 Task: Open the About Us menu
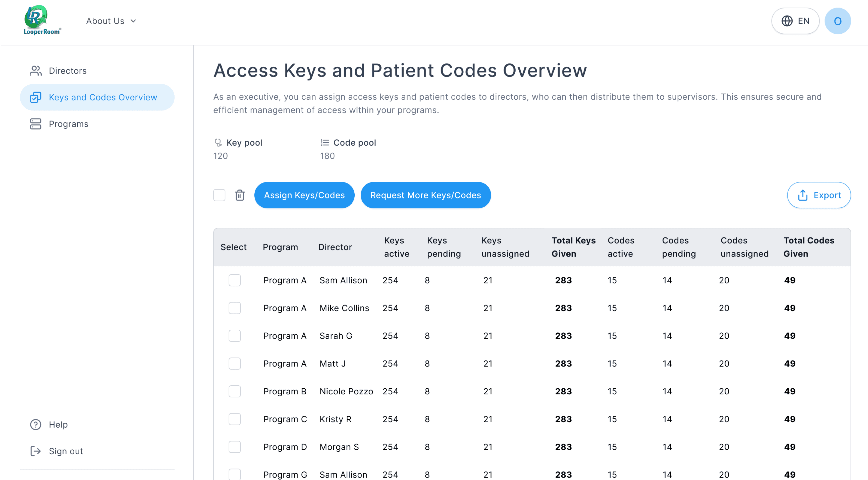111,21
